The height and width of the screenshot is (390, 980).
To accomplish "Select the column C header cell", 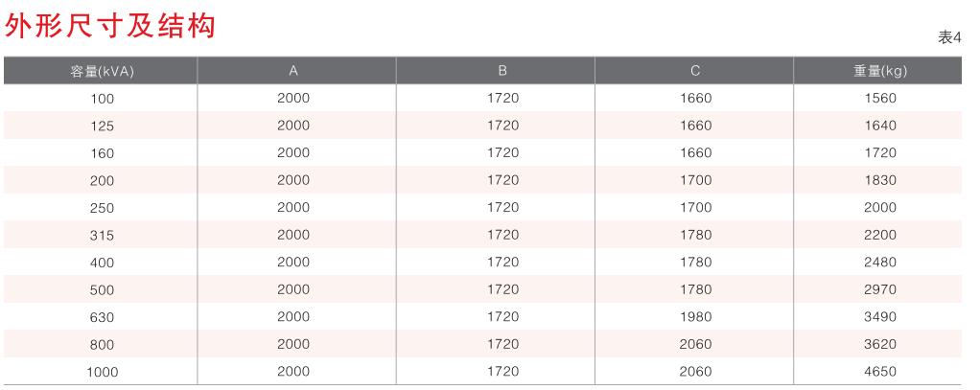I will (695, 71).
